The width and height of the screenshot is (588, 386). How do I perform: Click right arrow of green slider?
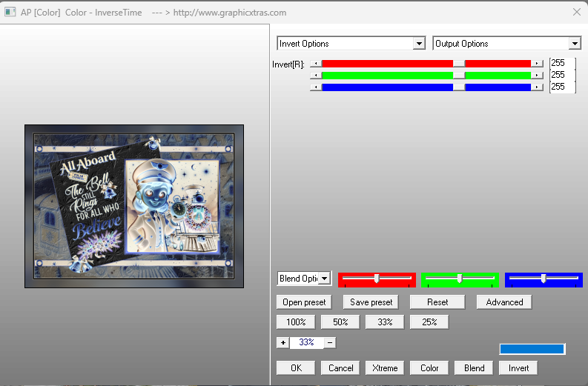point(537,75)
